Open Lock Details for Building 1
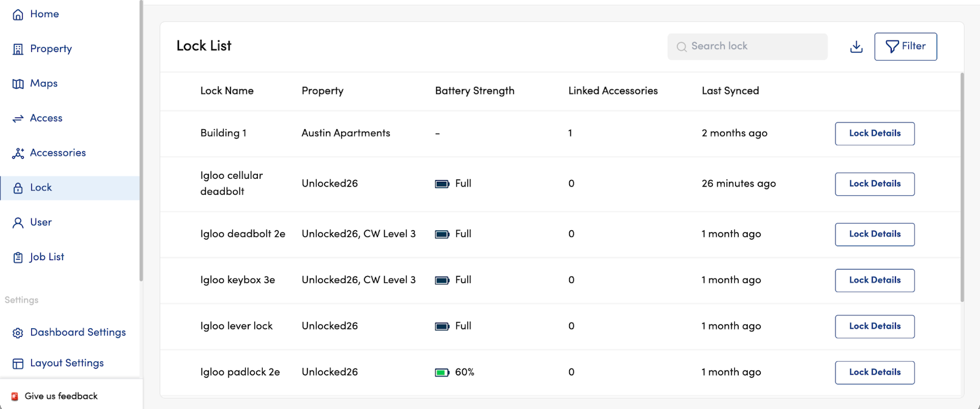This screenshot has width=980, height=409. (874, 133)
